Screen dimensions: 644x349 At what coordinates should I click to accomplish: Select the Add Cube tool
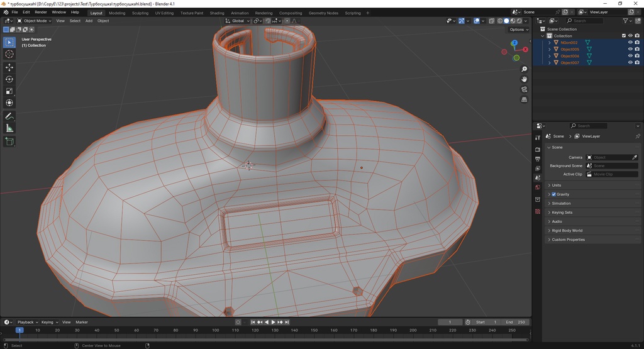tap(9, 142)
